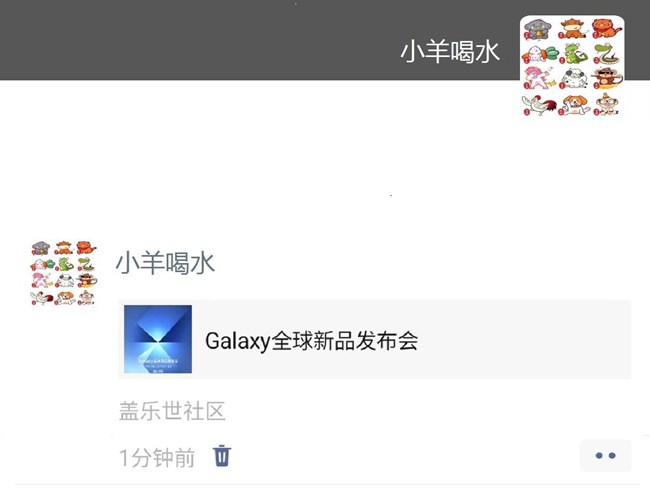This screenshot has width=650, height=491.
Task: Tap the 1分钟前 timestamp
Action: click(x=157, y=458)
